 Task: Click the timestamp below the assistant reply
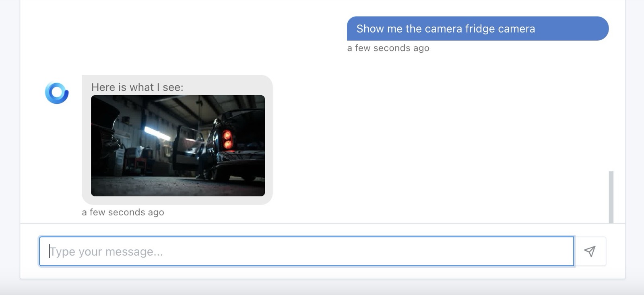tap(123, 212)
